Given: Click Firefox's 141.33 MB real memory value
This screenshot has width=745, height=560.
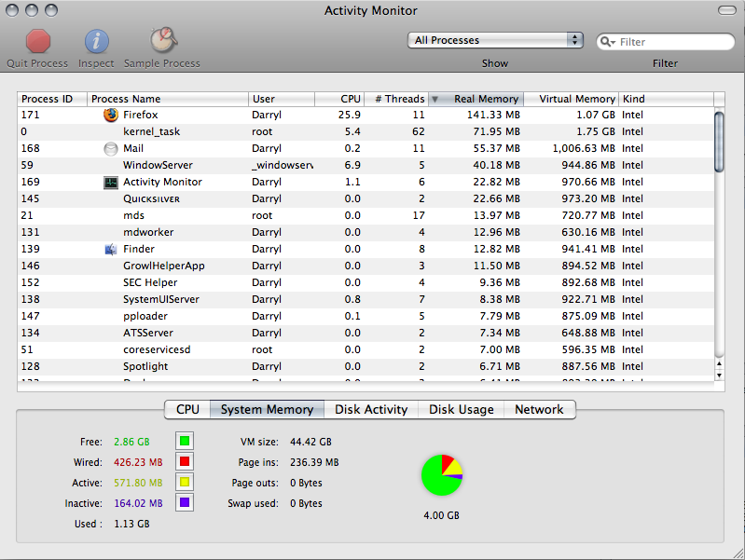Looking at the screenshot, I should coord(493,115).
